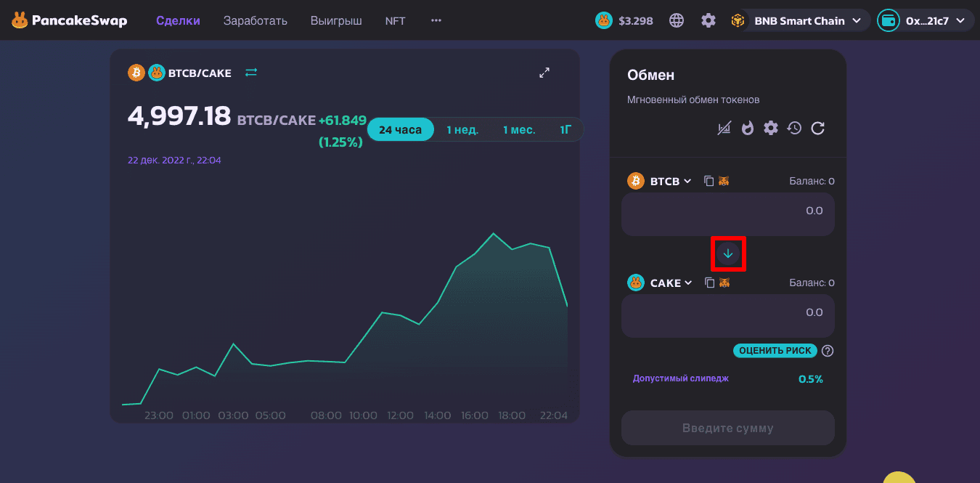Open the Выигрыш menu

pyautogui.click(x=336, y=20)
